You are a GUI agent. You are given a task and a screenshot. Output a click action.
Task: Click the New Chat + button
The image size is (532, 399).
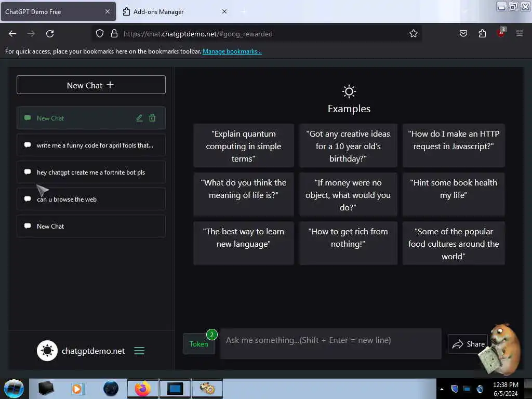(91, 85)
